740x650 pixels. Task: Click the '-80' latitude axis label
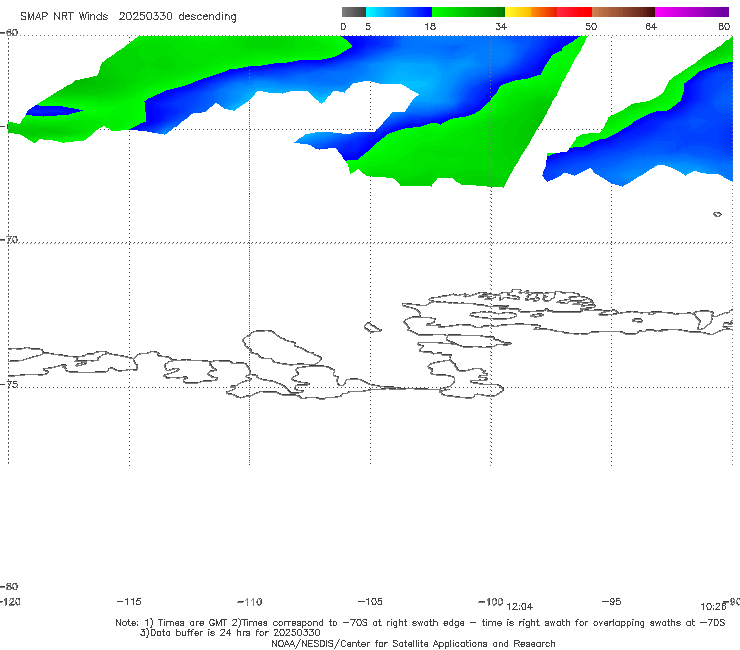9,586
